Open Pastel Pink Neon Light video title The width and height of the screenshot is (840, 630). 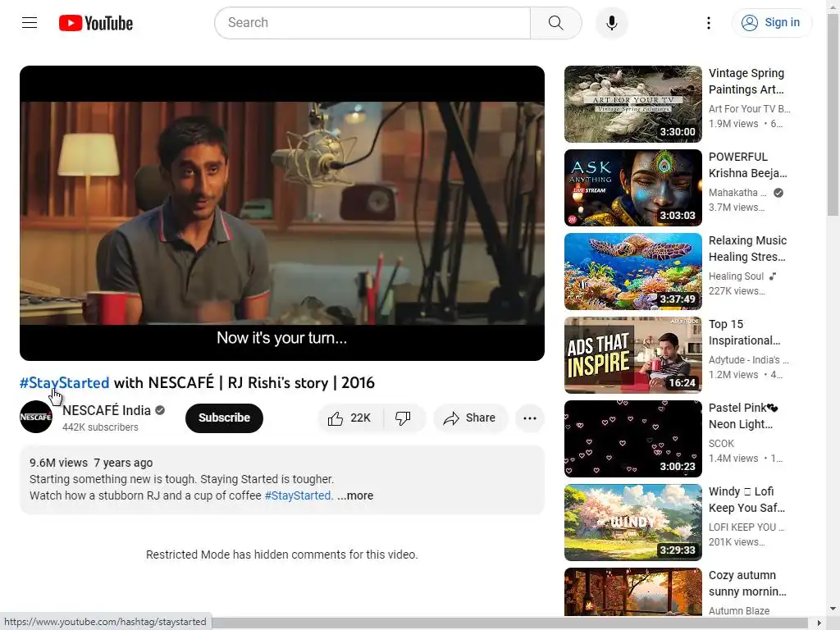pyautogui.click(x=743, y=416)
